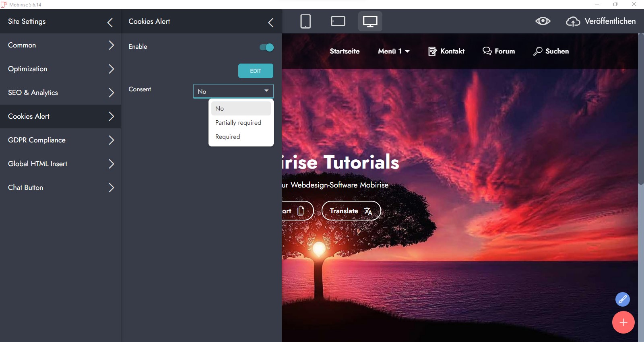
Task: Click the eye preview icon
Action: pyautogui.click(x=543, y=21)
